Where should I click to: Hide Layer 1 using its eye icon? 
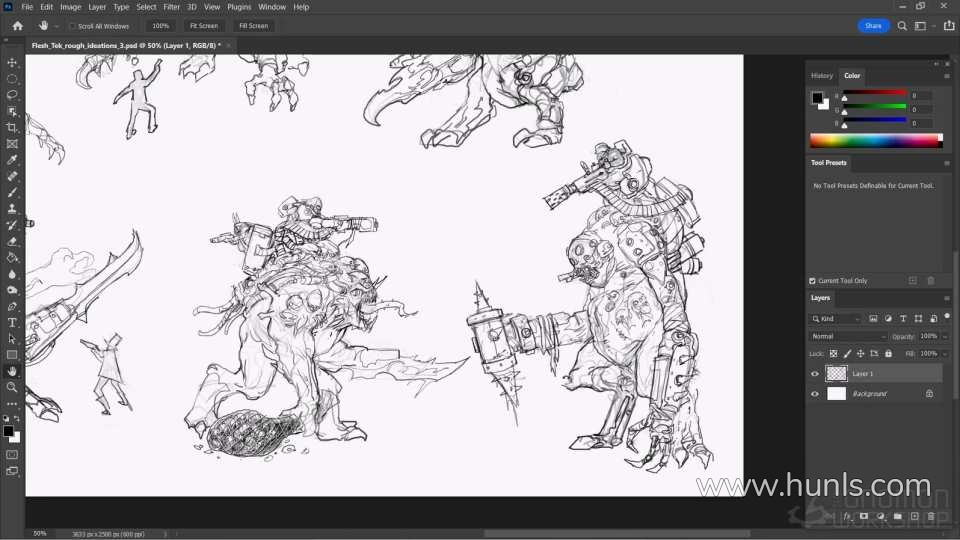coord(815,374)
